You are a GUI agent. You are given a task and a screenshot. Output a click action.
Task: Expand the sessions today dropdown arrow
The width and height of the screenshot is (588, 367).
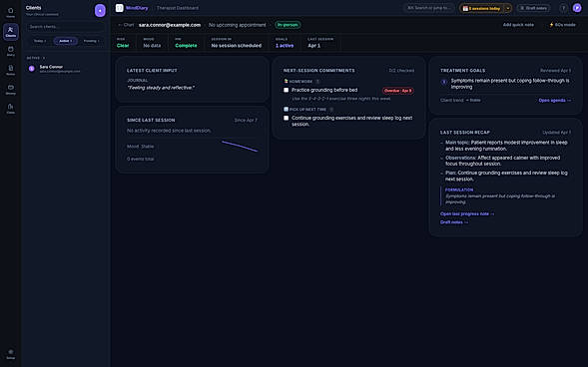coord(508,8)
